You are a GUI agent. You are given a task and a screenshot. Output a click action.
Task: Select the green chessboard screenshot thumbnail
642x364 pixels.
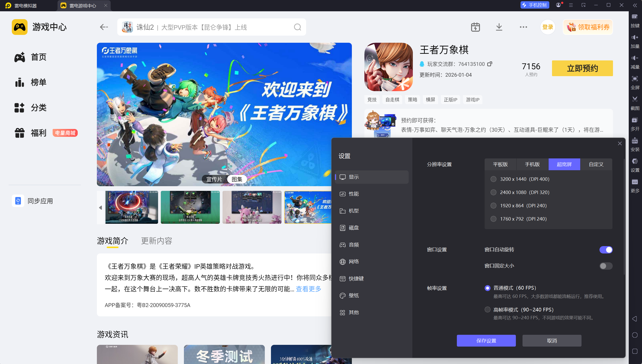[190, 207]
